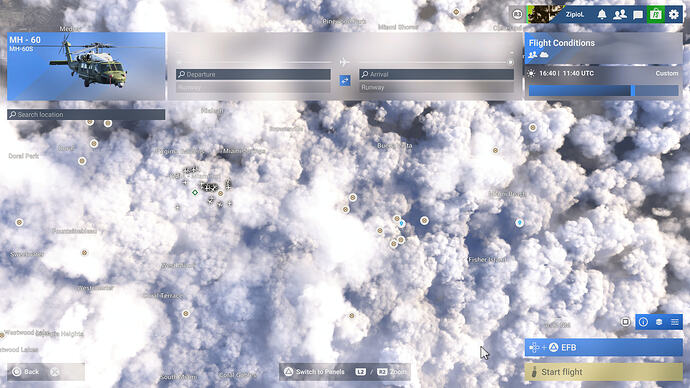Click the departure end of route progress bar
The height and width of the screenshot is (388, 690).
(x=179, y=62)
